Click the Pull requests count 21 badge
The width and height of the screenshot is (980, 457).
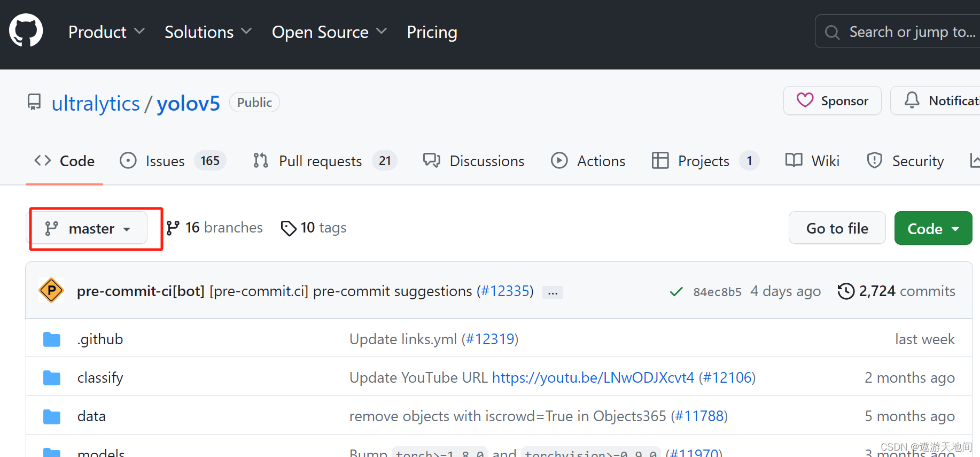385,161
